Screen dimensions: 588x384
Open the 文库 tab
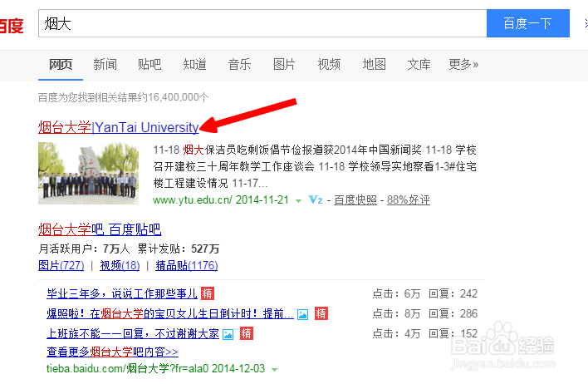[419, 64]
